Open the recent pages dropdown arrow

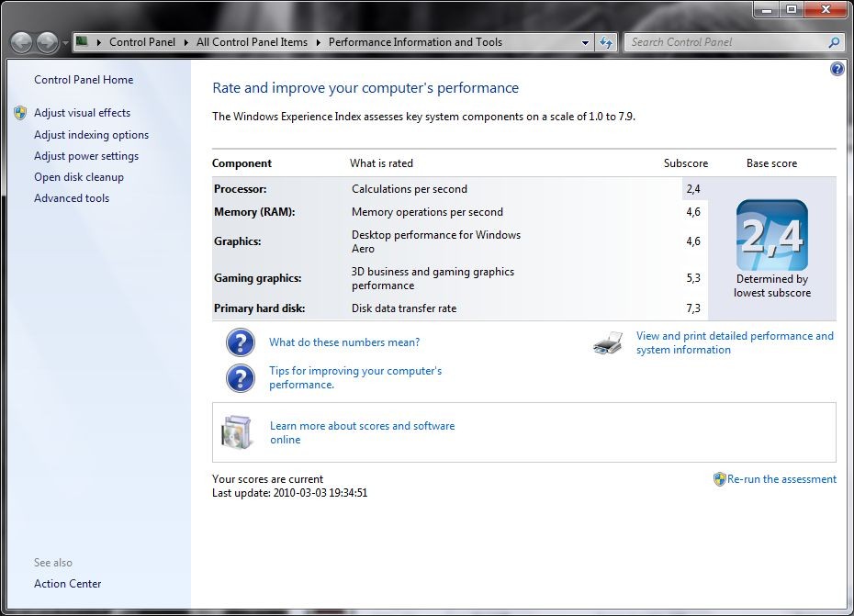pyautogui.click(x=65, y=42)
